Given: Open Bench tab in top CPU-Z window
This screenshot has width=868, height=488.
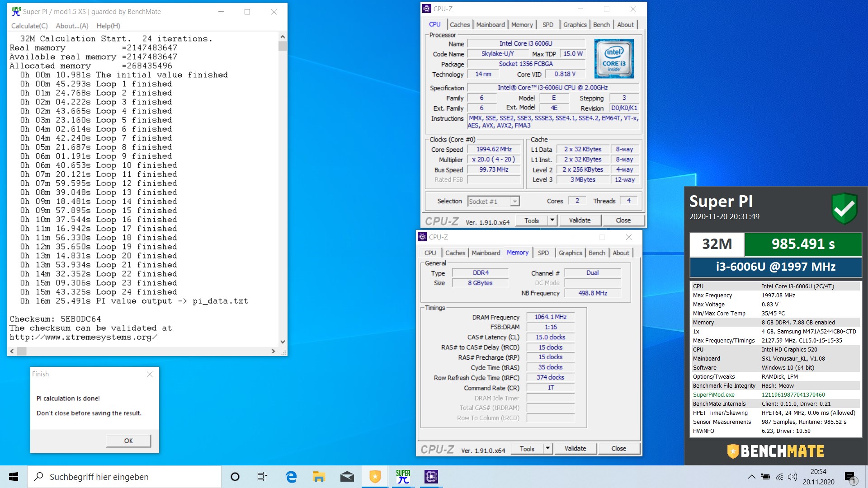Looking at the screenshot, I should point(601,25).
